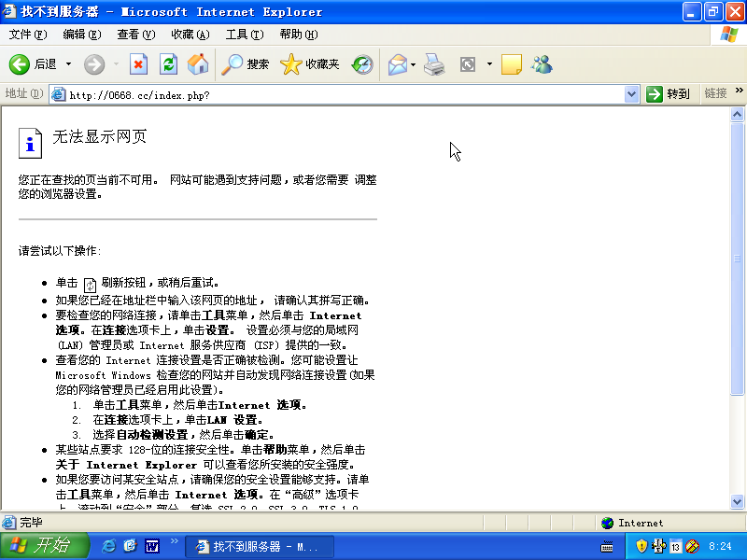747x560 pixels.
Task: Click the vertical scrollbar down arrow
Action: (737, 505)
